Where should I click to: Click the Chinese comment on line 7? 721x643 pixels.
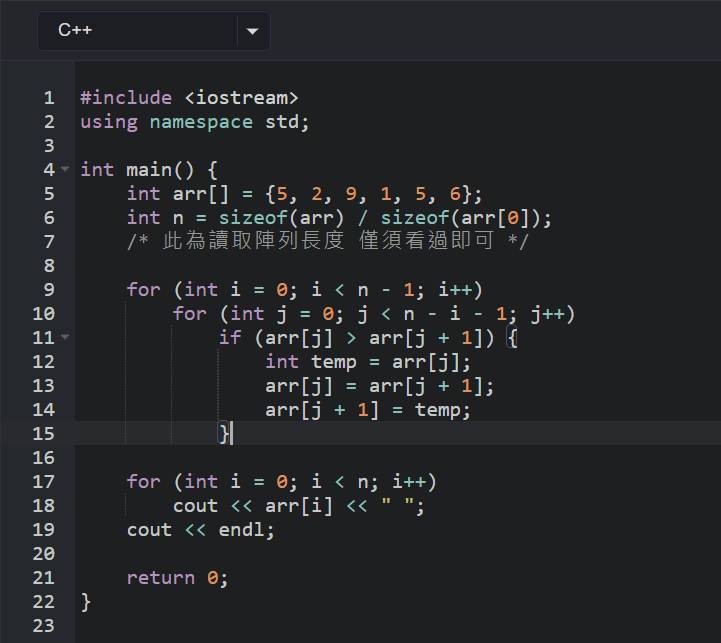click(327, 241)
